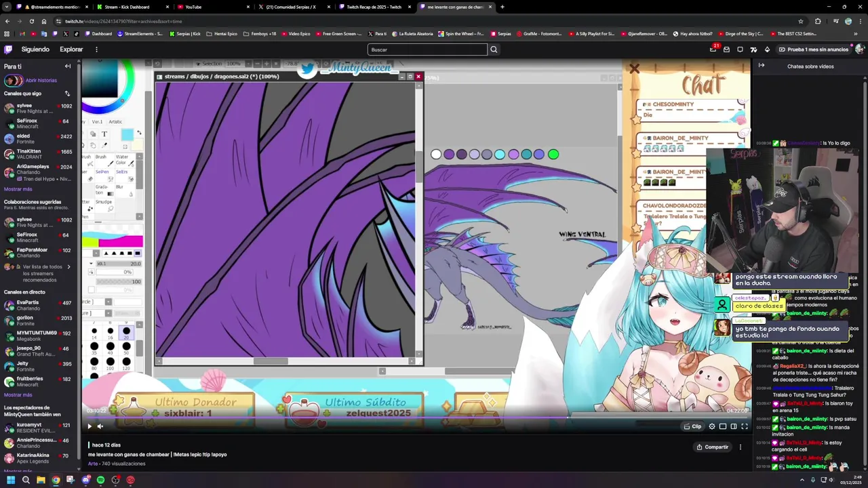Switch to the Twitch Recap de 2025 tab
Screen dimensions: 868x488
click(374, 7)
